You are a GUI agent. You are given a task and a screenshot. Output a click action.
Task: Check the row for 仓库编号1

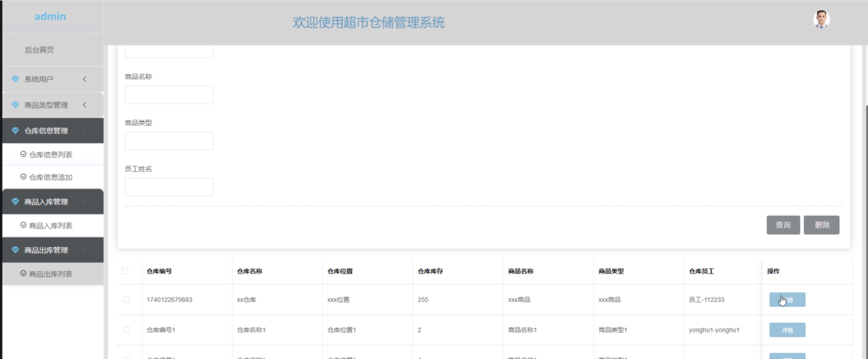[x=126, y=330]
